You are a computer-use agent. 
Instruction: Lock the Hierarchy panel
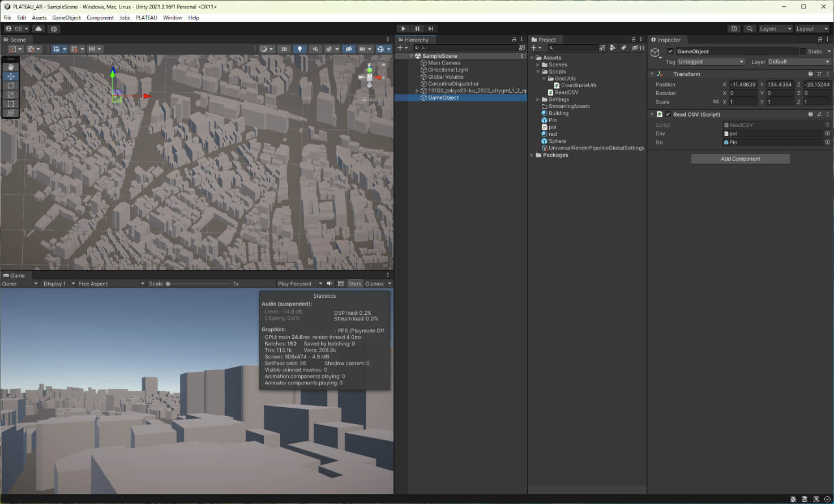click(x=514, y=40)
